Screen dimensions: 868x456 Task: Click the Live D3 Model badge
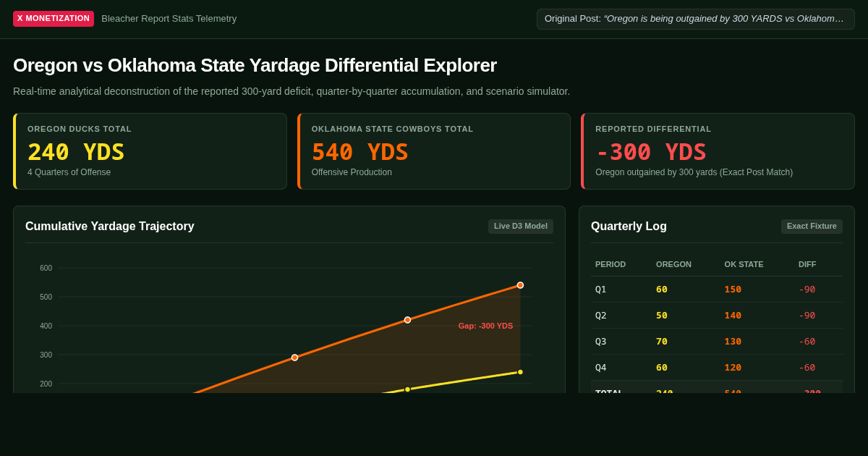(x=521, y=227)
